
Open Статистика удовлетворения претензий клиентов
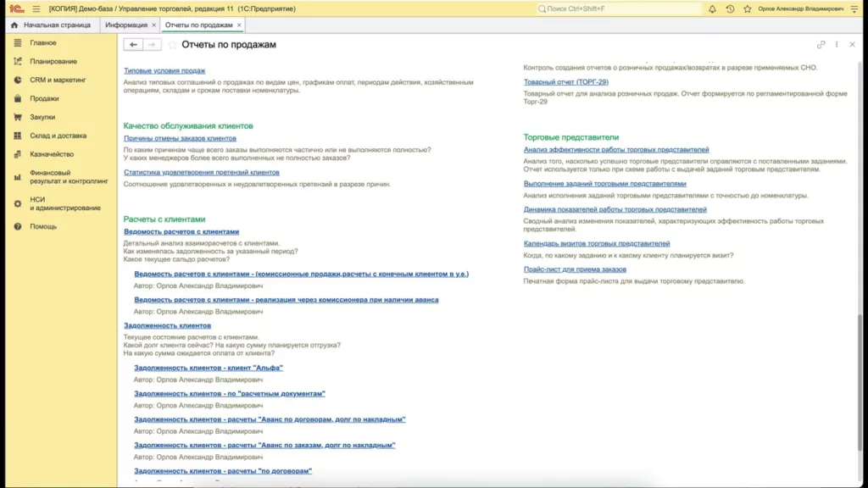tap(202, 172)
